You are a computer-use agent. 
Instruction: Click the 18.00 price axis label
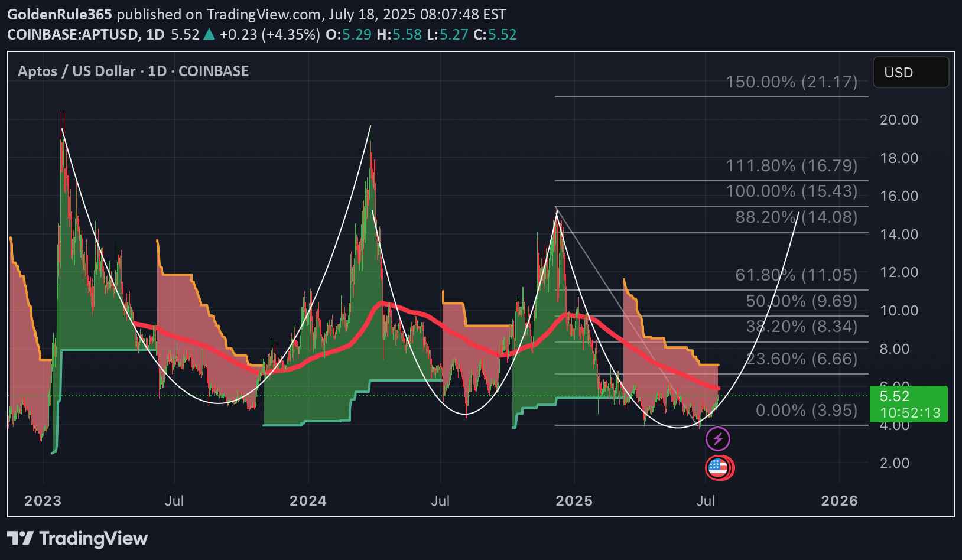(899, 158)
